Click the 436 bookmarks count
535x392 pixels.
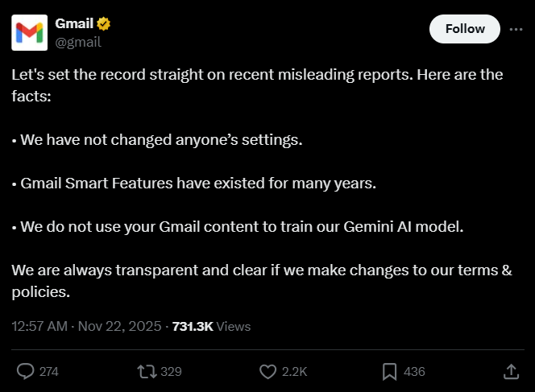click(414, 372)
